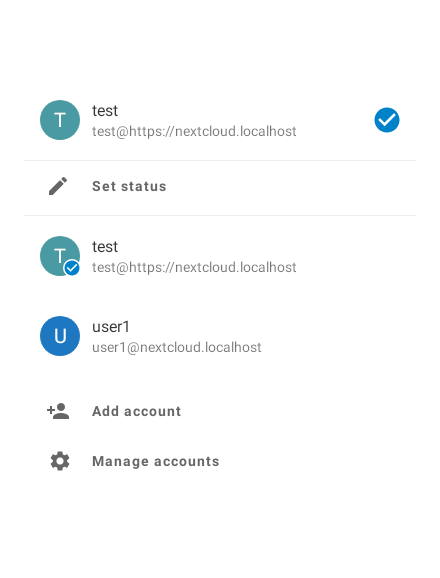The height and width of the screenshot is (578, 440).
Task: Click the user1@nextcloud.localhost address text
Action: 177,347
